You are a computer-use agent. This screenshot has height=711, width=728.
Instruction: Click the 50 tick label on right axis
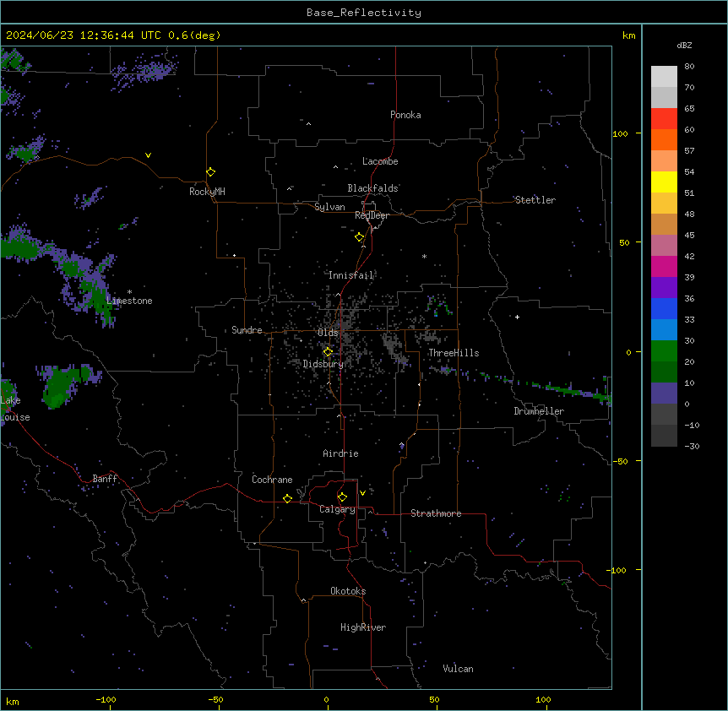[624, 243]
